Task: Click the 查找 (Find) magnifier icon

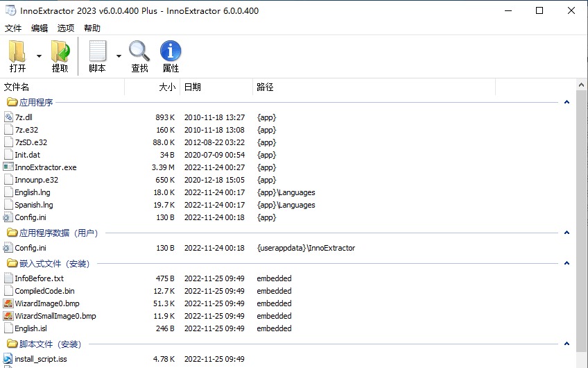Action: 139,51
